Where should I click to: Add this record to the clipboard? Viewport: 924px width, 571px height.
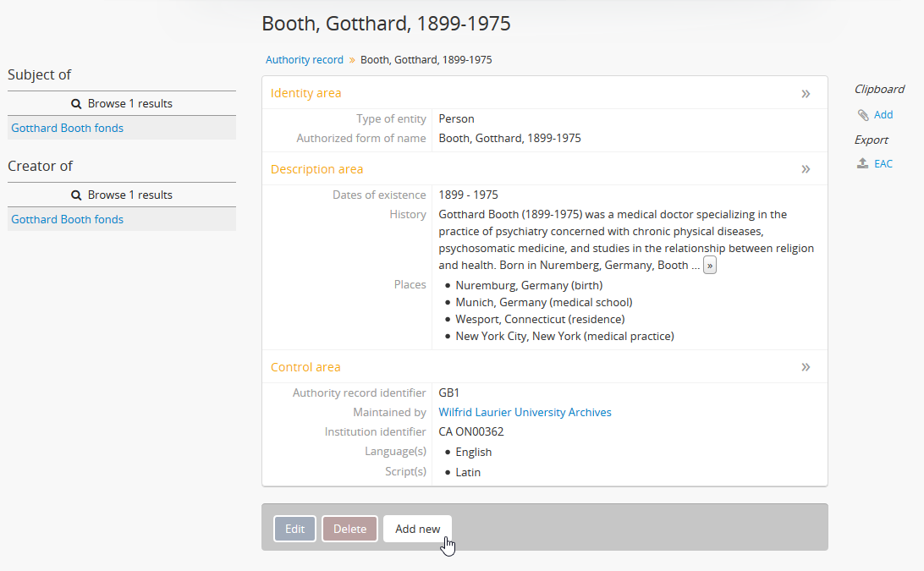(883, 115)
